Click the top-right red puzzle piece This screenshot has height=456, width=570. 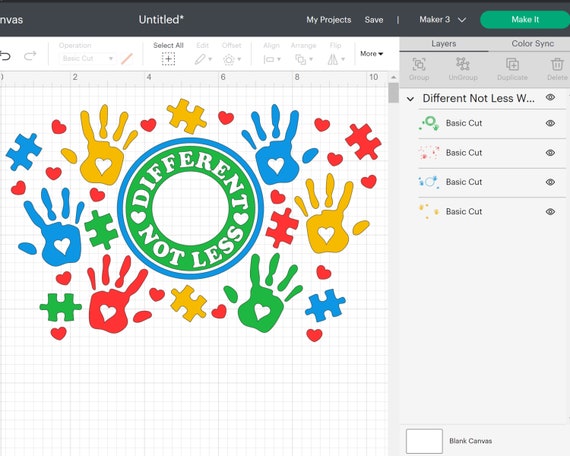point(363,142)
